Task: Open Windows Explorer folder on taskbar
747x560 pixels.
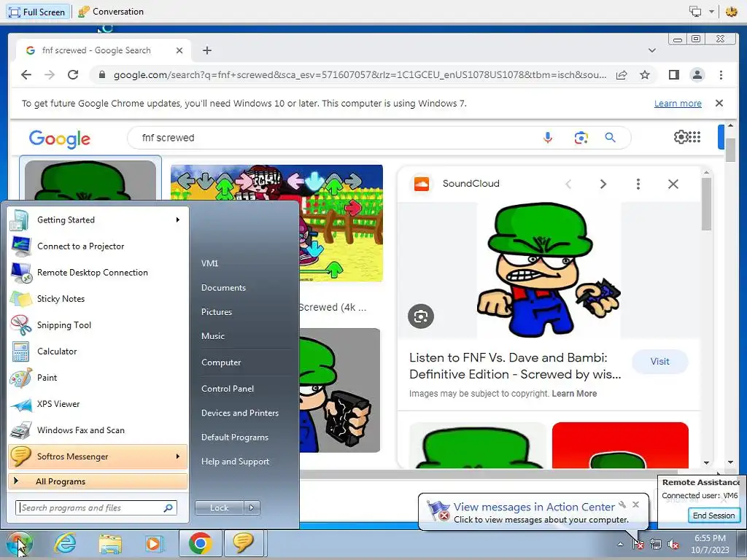Action: 110,543
